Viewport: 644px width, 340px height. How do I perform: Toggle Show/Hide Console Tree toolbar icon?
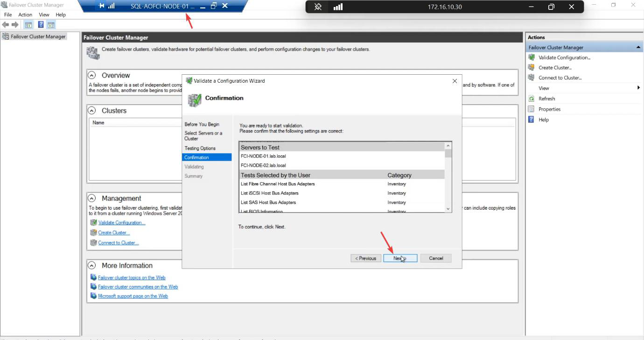(28, 25)
